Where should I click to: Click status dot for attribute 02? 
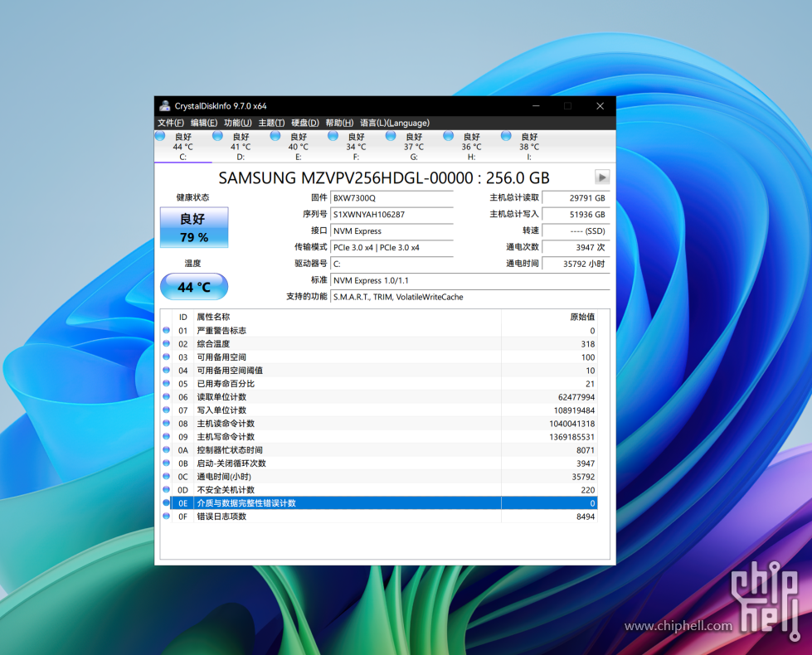tap(166, 343)
